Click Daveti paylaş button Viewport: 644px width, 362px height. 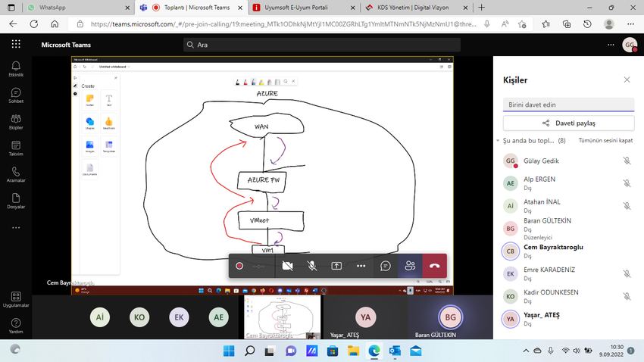point(568,123)
